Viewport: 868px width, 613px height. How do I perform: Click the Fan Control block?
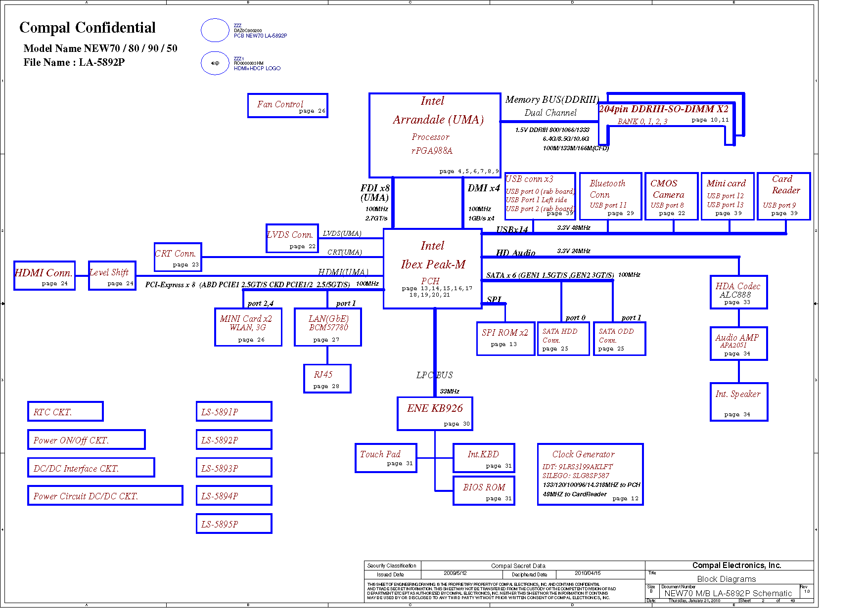[287, 105]
